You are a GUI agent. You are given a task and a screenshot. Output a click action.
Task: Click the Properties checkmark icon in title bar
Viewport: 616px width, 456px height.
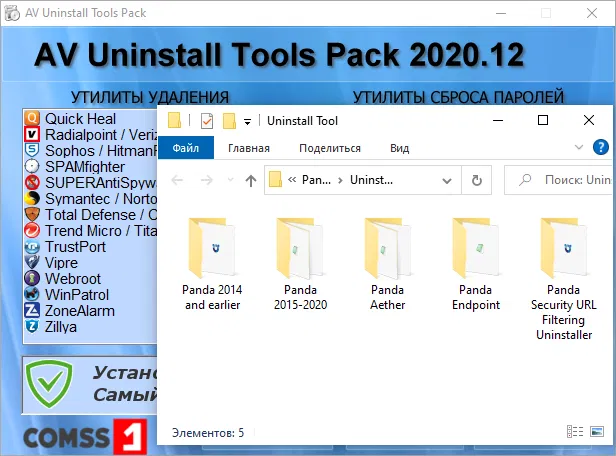207,121
